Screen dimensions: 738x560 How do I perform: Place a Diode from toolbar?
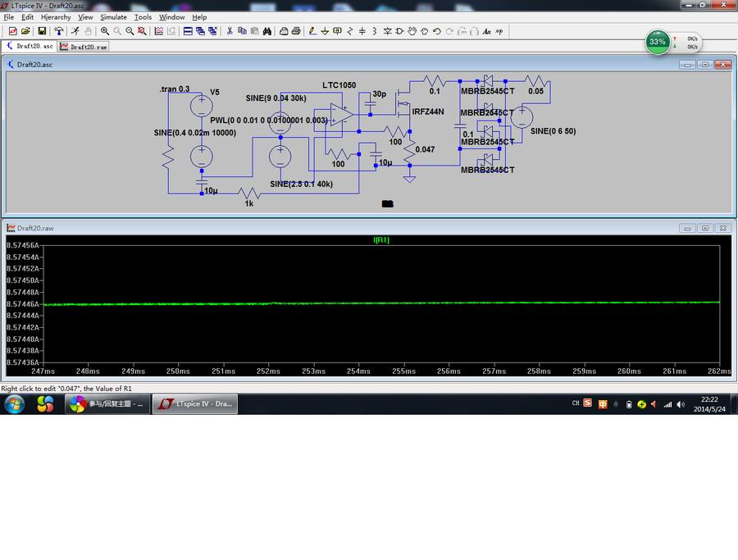tap(387, 31)
